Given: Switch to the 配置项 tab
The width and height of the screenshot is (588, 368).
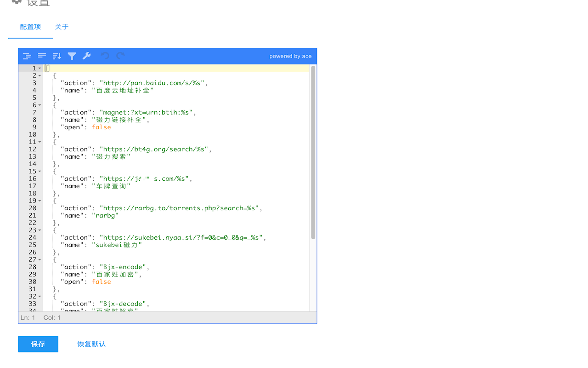Looking at the screenshot, I should point(30,27).
